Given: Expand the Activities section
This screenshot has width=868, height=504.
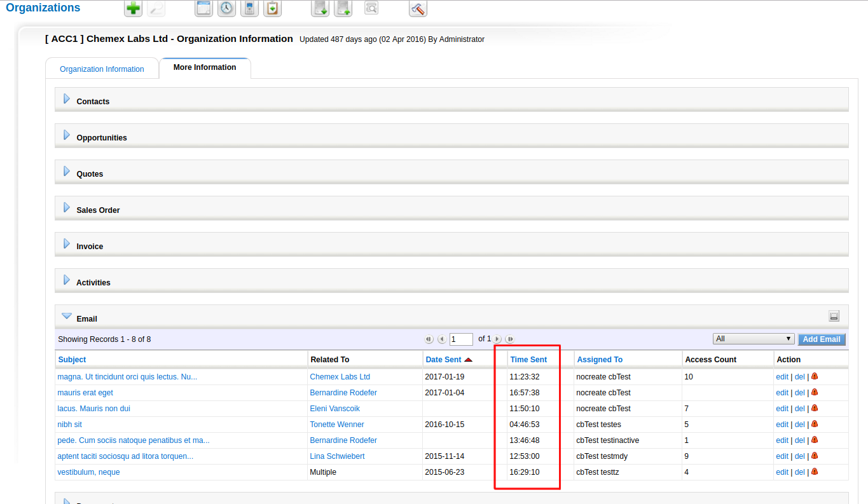Looking at the screenshot, I should 67,280.
